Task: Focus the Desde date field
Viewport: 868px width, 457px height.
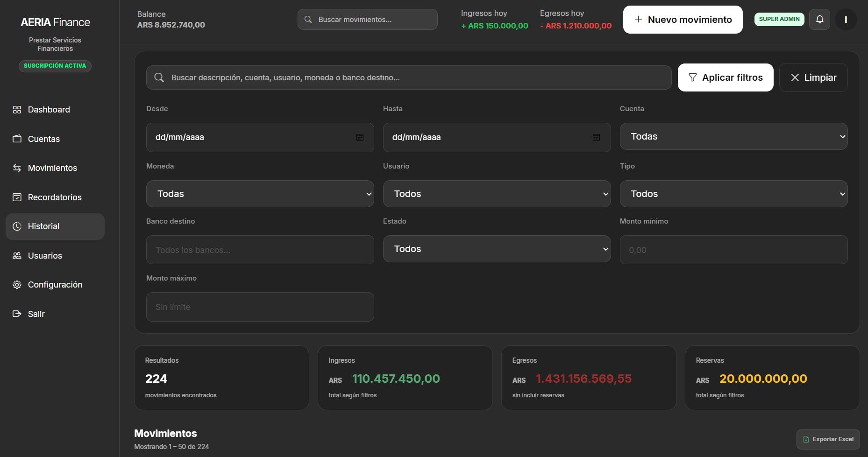Action: click(x=260, y=137)
